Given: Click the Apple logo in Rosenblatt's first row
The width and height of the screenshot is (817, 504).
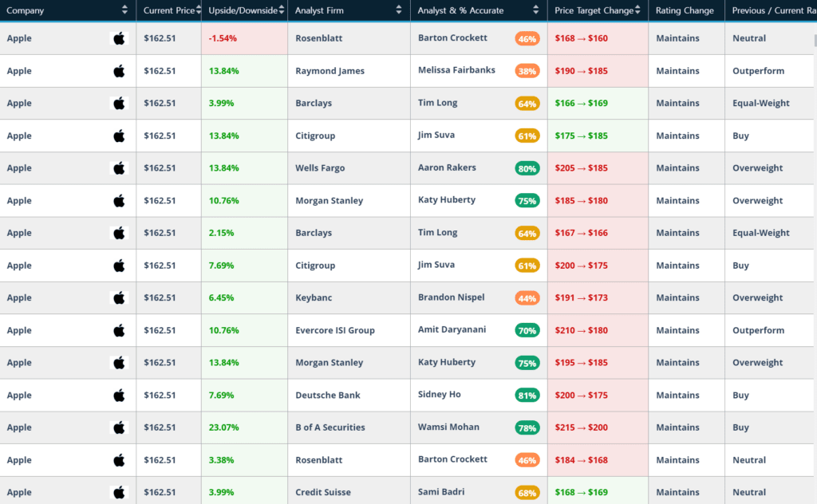Looking at the screenshot, I should [119, 38].
